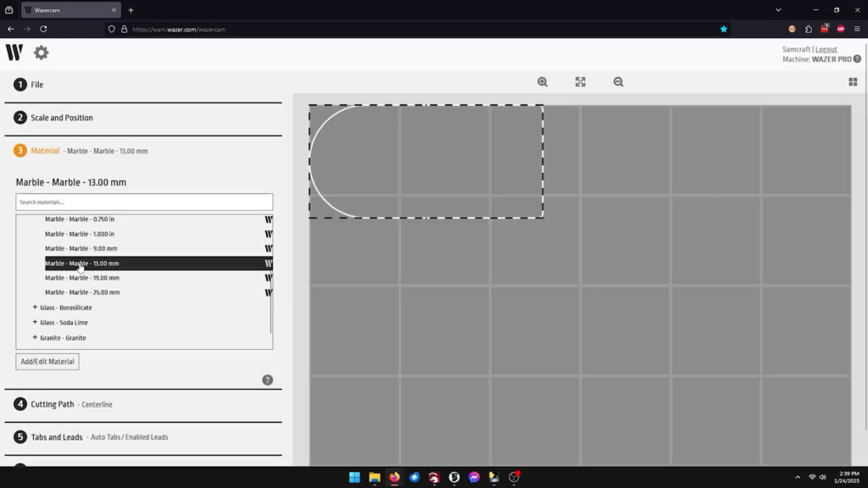Click the tracking protection shield icon
This screenshot has height=488, width=868.
[x=112, y=30]
